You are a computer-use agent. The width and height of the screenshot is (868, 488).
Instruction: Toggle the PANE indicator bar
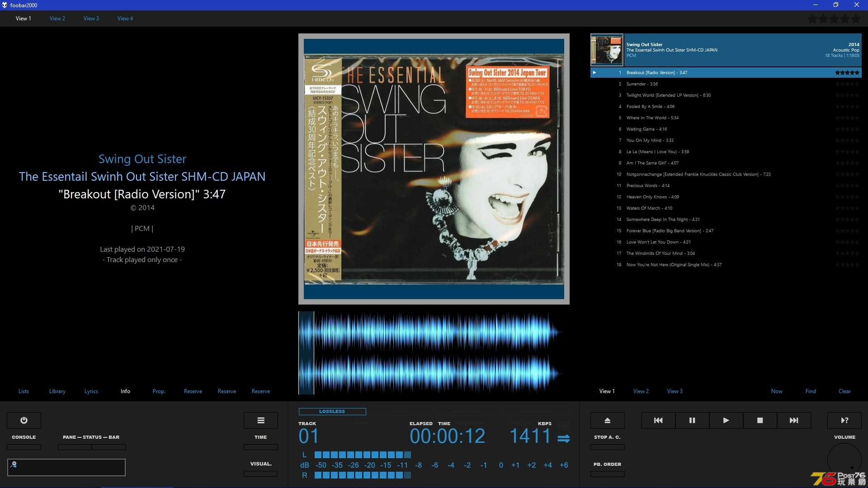coord(75,447)
